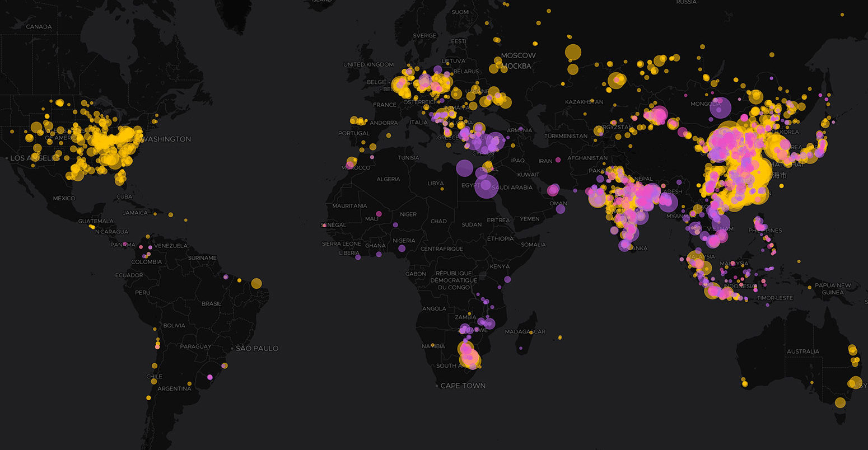Click the large purple bubble over Mongolia

pyautogui.click(x=720, y=108)
